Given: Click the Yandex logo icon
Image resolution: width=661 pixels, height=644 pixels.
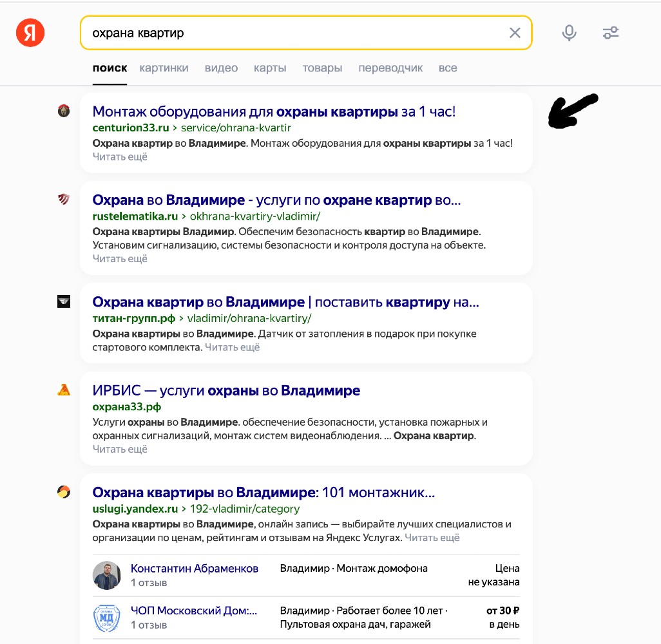Looking at the screenshot, I should click(x=30, y=33).
